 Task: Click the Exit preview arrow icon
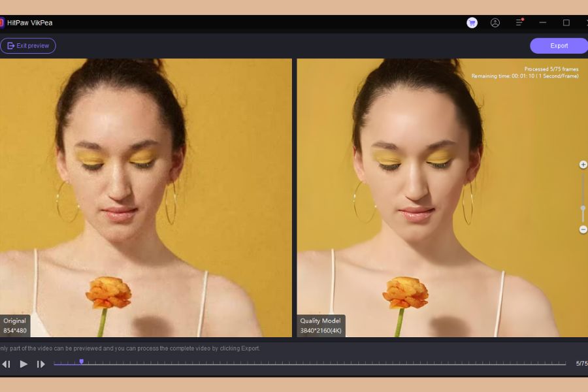[10, 46]
